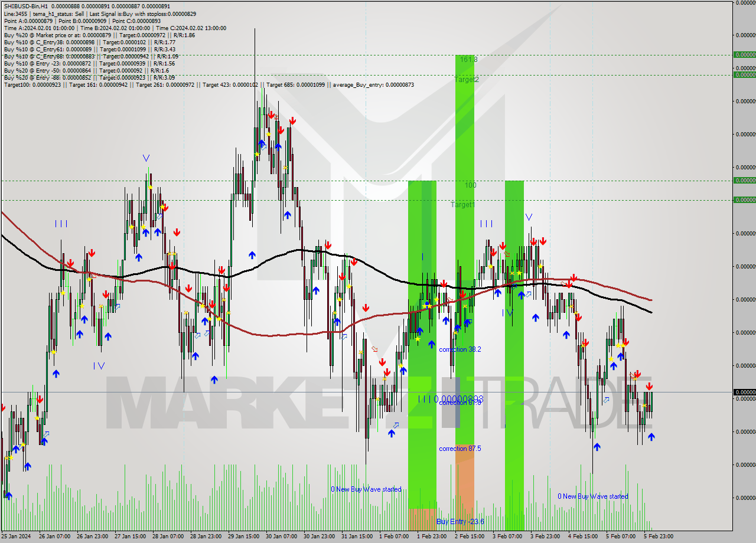Click 'Time A:2024.02.01 01:00:00' text
Viewport: 756px width, 543px height.
pyautogui.click(x=39, y=28)
